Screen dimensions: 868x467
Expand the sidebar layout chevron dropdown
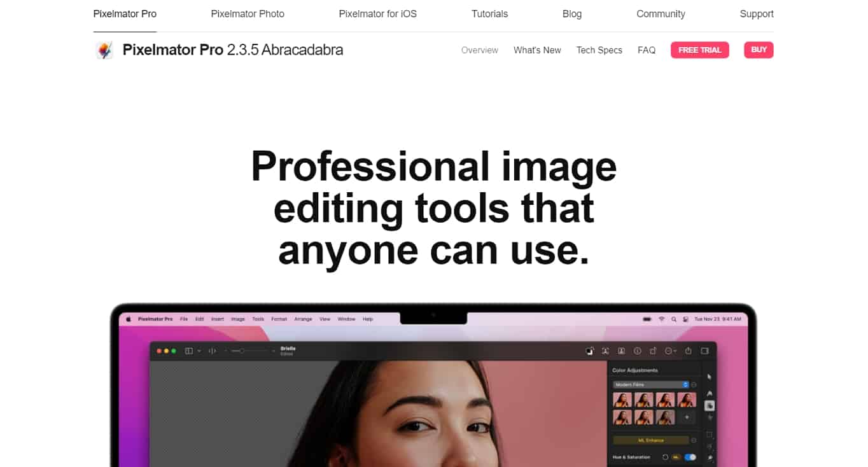pyautogui.click(x=199, y=351)
